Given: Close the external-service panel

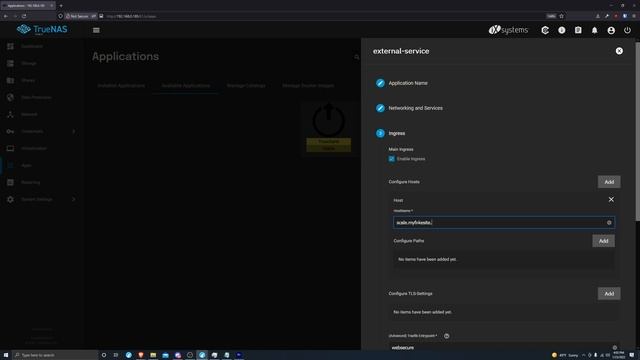Looking at the screenshot, I should [619, 51].
